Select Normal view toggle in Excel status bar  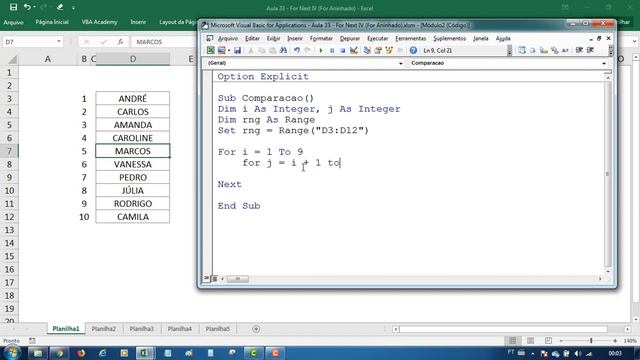coord(512,340)
